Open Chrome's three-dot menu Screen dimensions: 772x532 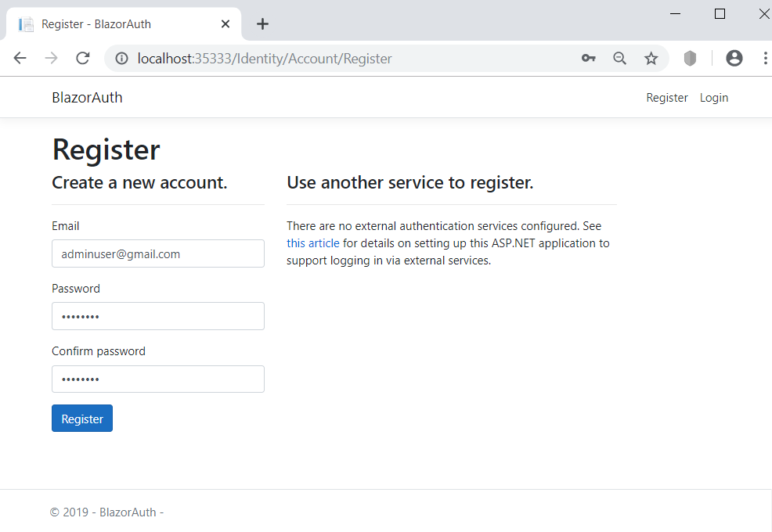[765, 58]
